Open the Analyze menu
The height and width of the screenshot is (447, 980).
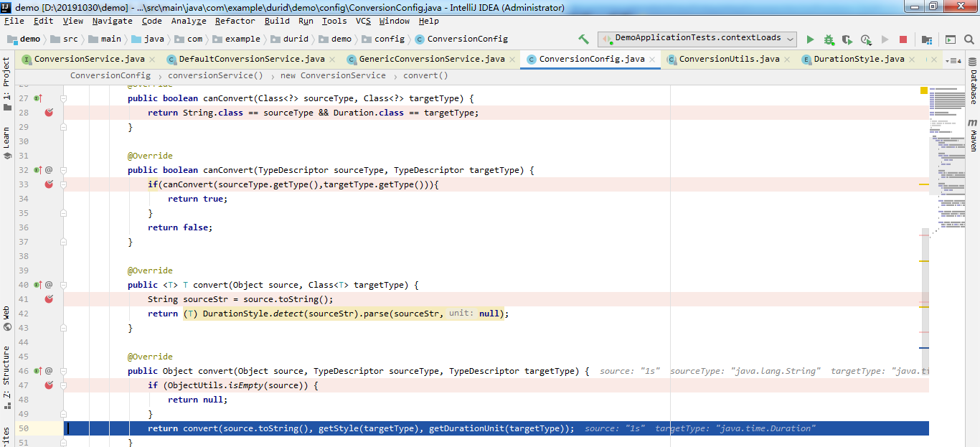tap(189, 22)
